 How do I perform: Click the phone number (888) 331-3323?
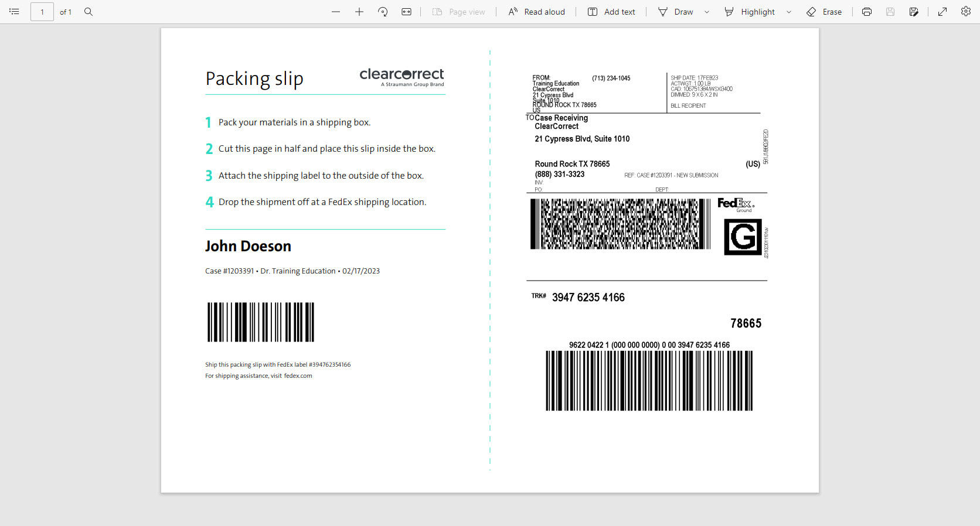point(560,175)
